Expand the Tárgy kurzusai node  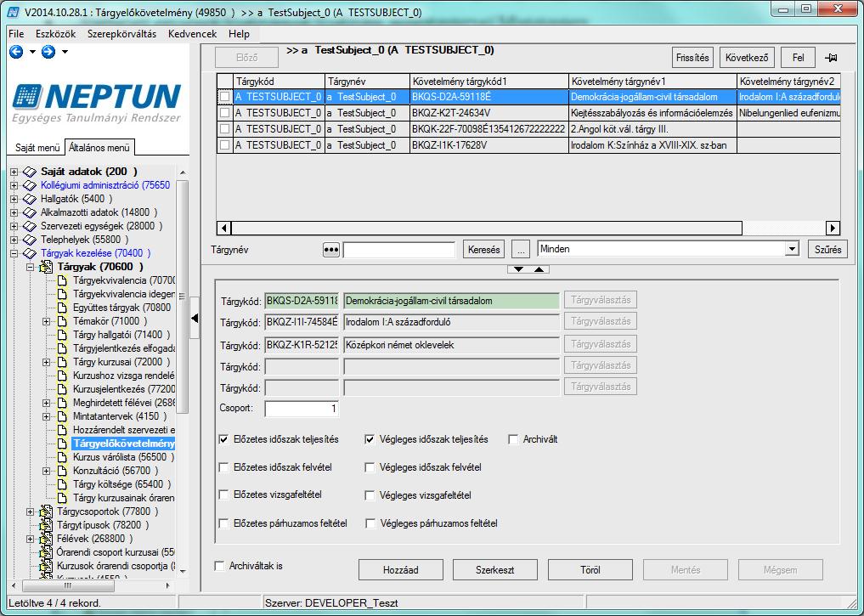coord(47,362)
